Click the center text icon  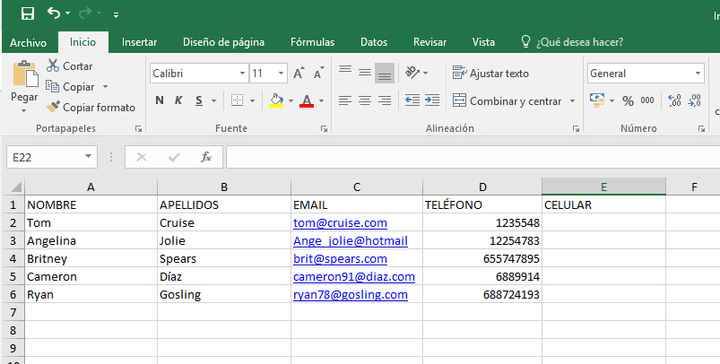[365, 101]
